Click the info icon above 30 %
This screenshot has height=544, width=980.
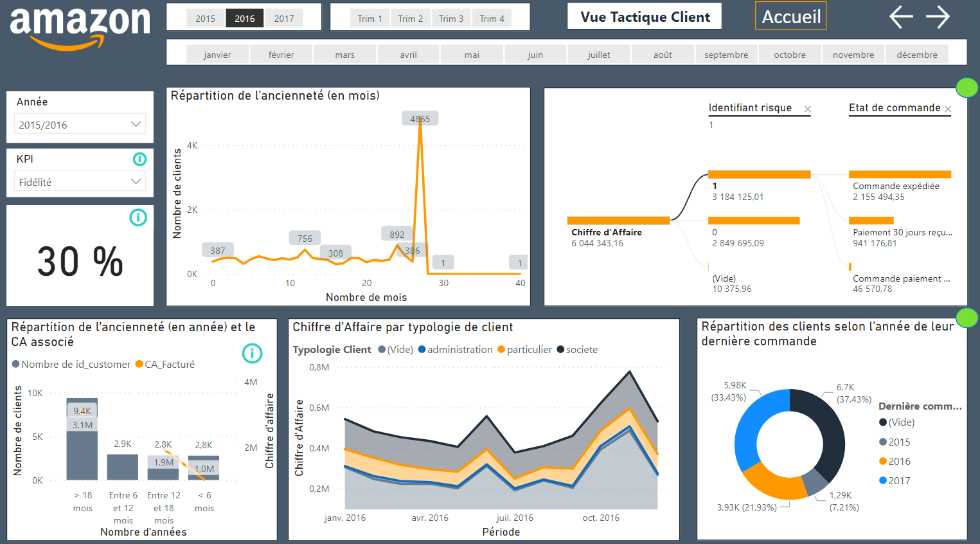click(138, 217)
